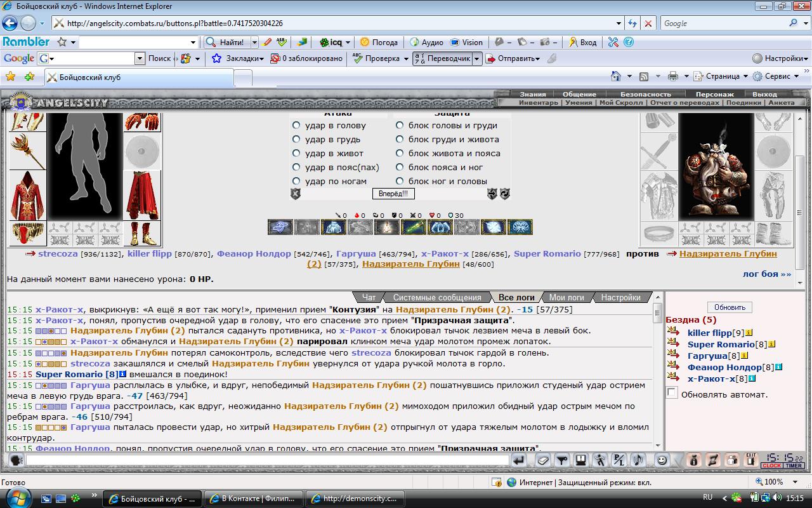The width and height of the screenshot is (812, 508).
Task: Use the planet-ring ability icon, first in the row
Action: pos(280,227)
